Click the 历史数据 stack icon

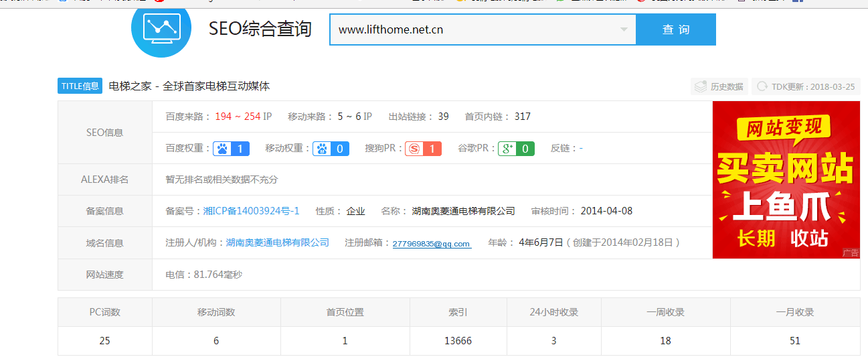pyautogui.click(x=701, y=86)
